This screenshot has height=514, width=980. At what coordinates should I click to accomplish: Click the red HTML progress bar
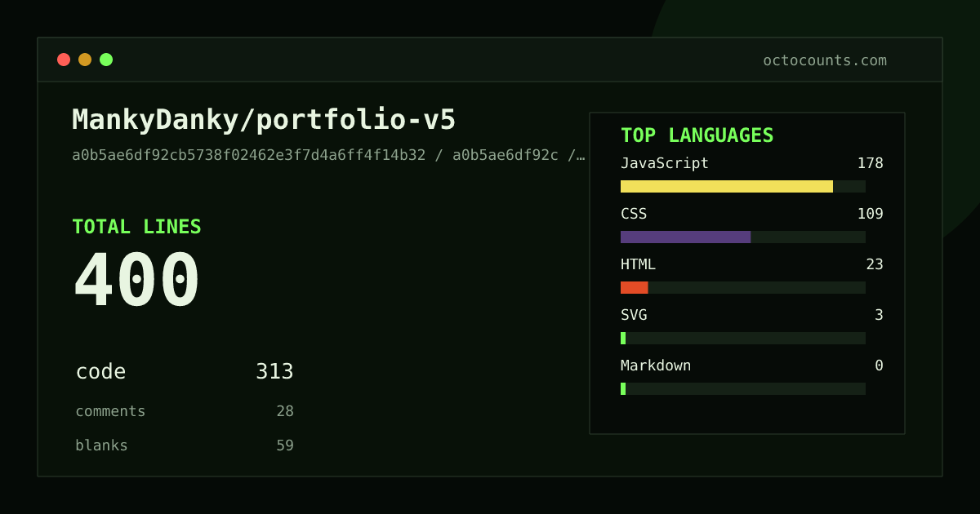[x=635, y=287]
